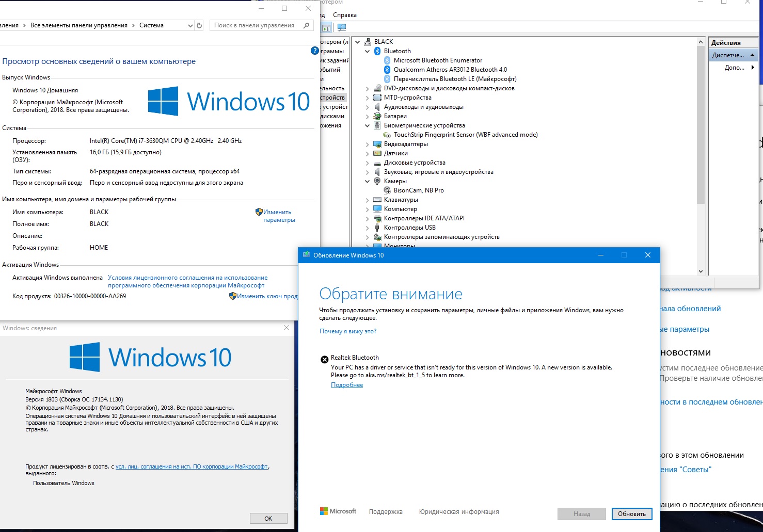Click the Клавиатуры keyboard icon
Image resolution: width=763 pixels, height=532 pixels.
[377, 200]
